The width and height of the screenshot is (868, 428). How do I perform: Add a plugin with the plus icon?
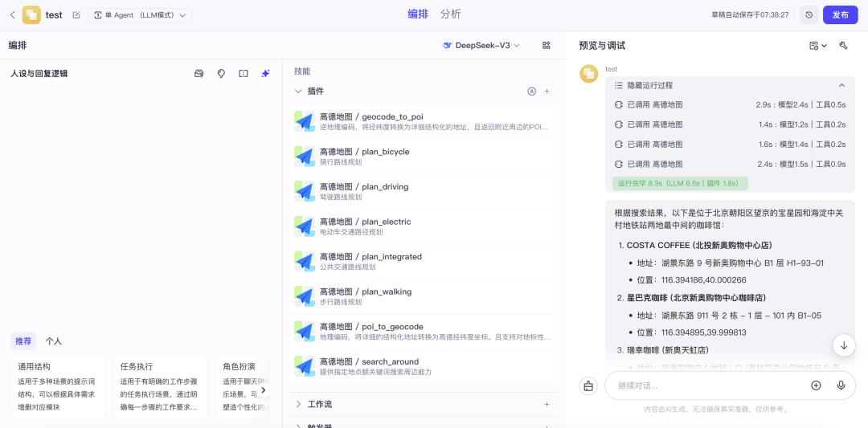(547, 92)
